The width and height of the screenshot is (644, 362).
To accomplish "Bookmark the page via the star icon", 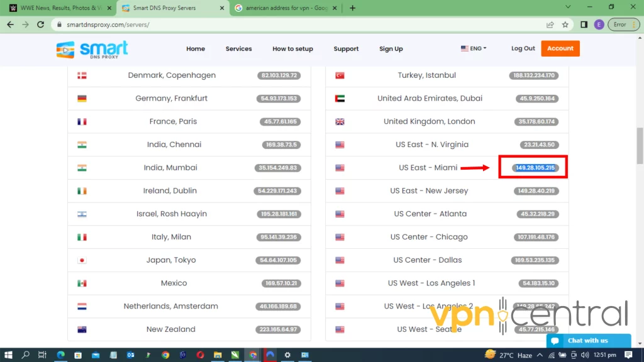I will 565,24.
